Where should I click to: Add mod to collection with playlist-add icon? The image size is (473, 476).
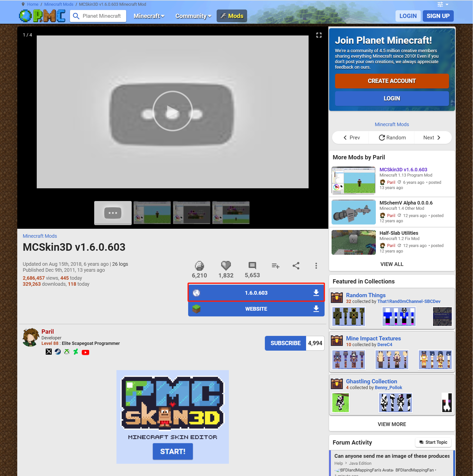pyautogui.click(x=275, y=266)
